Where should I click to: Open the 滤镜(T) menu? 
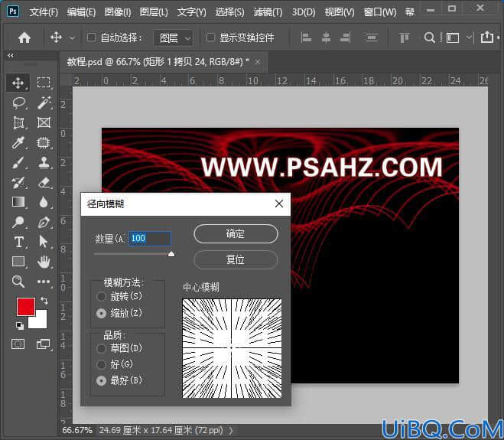[x=268, y=12]
